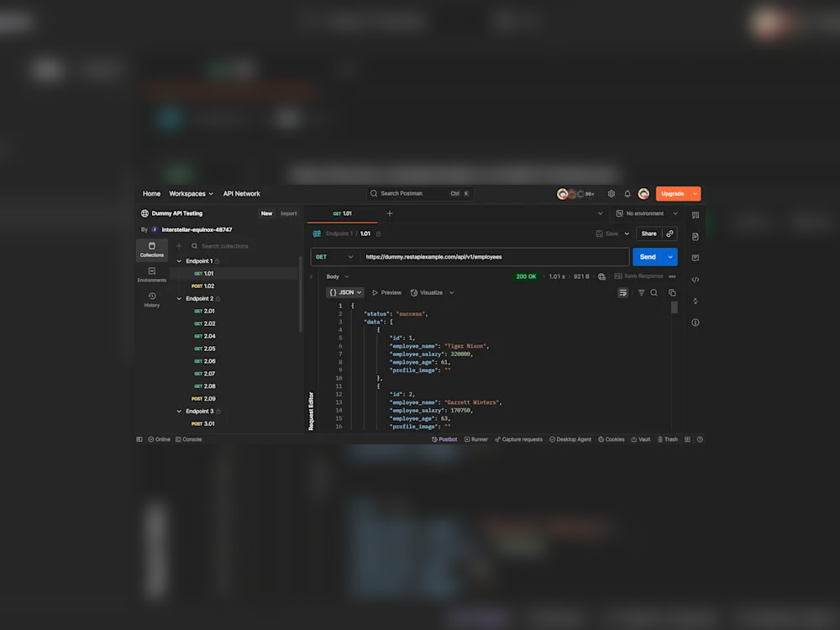Open the History sidebar panel
Viewport: 840px width, 630px height.
click(x=151, y=300)
